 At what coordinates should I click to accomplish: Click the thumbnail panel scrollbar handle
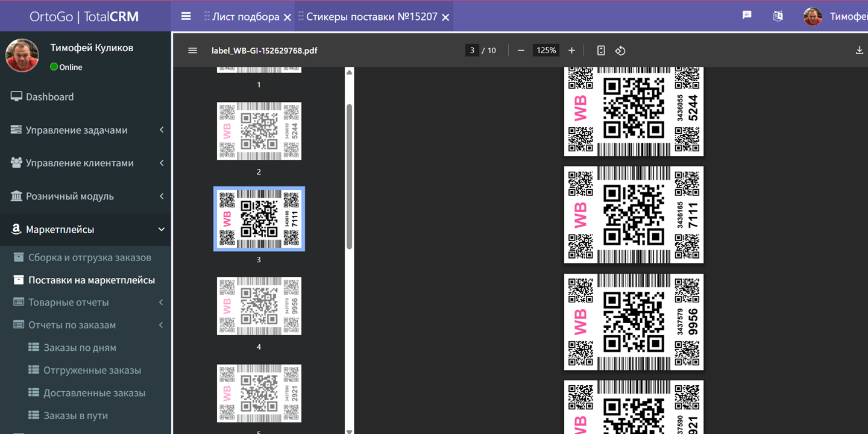point(349,176)
